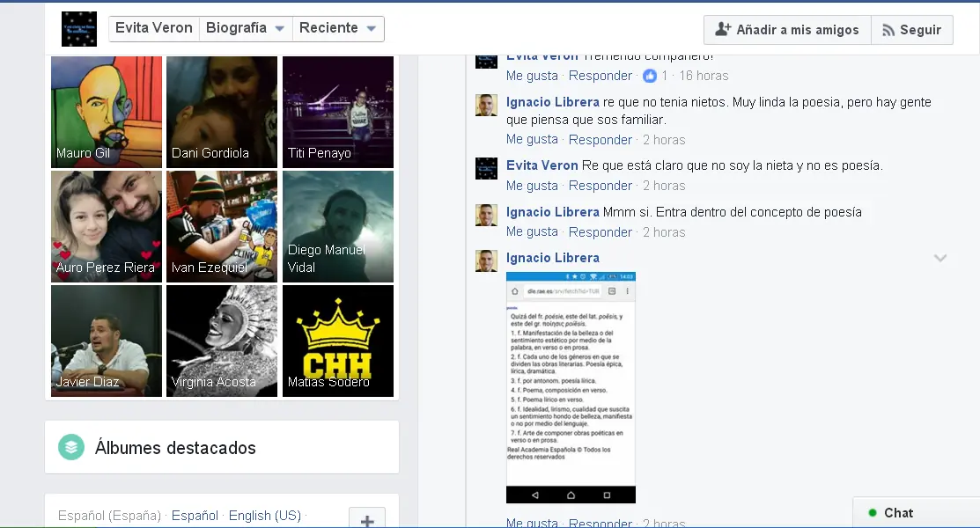Open the Reciente dropdown
This screenshot has height=528, width=980.
pos(337,28)
